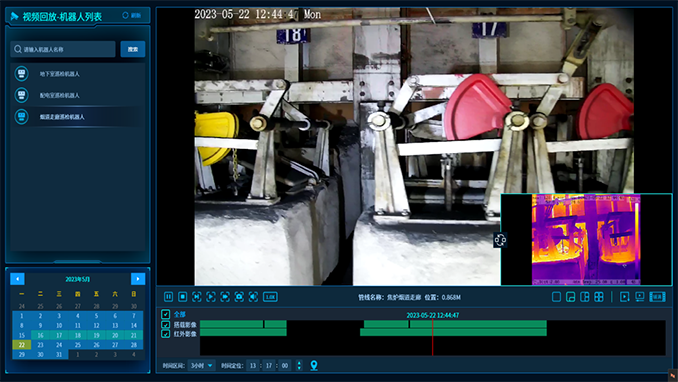The image size is (678, 382).
Task: Go to next month in calendar
Action: coord(138,279)
